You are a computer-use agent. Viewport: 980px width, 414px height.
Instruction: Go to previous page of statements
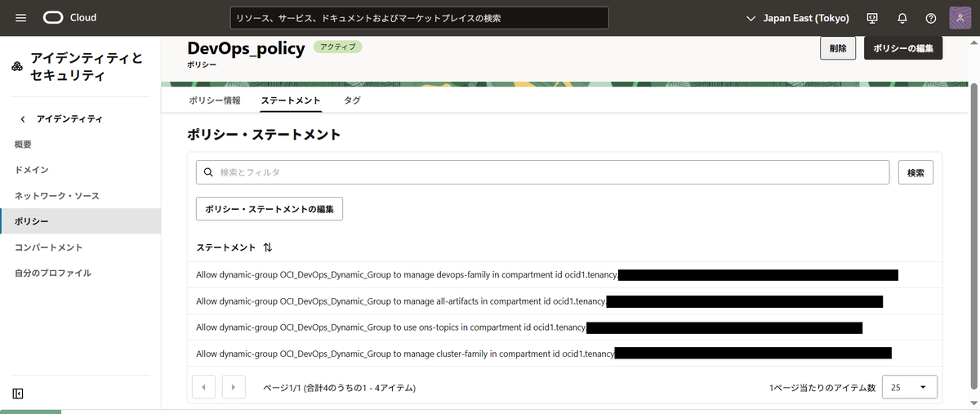coord(203,387)
